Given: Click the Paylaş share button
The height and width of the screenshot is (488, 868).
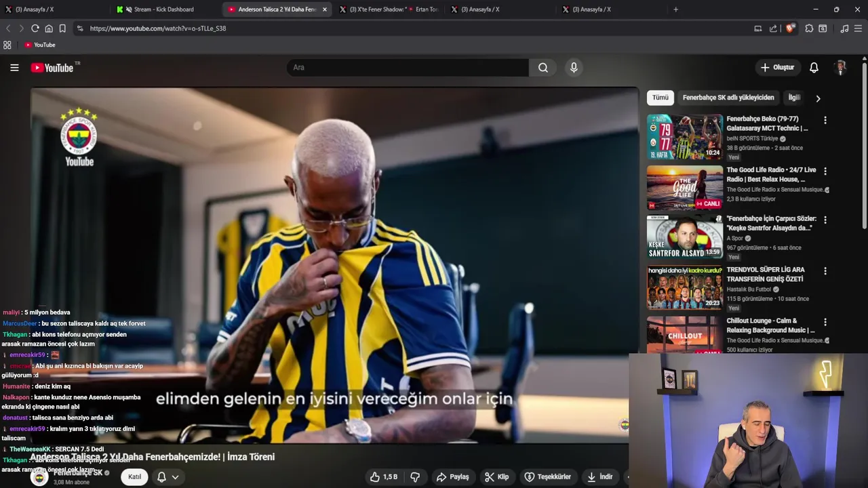Looking at the screenshot, I should [453, 477].
